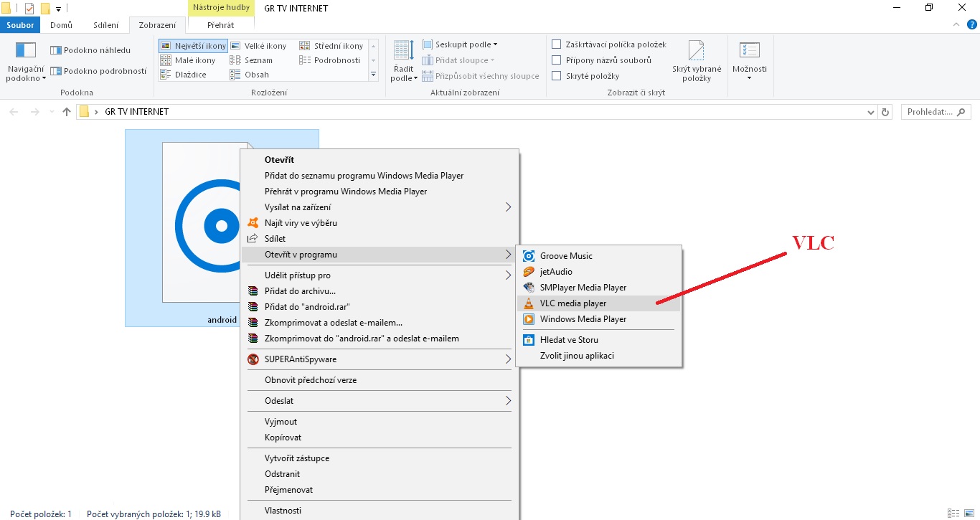
Task: Switch to large icons view in status bar
Action: [968, 514]
